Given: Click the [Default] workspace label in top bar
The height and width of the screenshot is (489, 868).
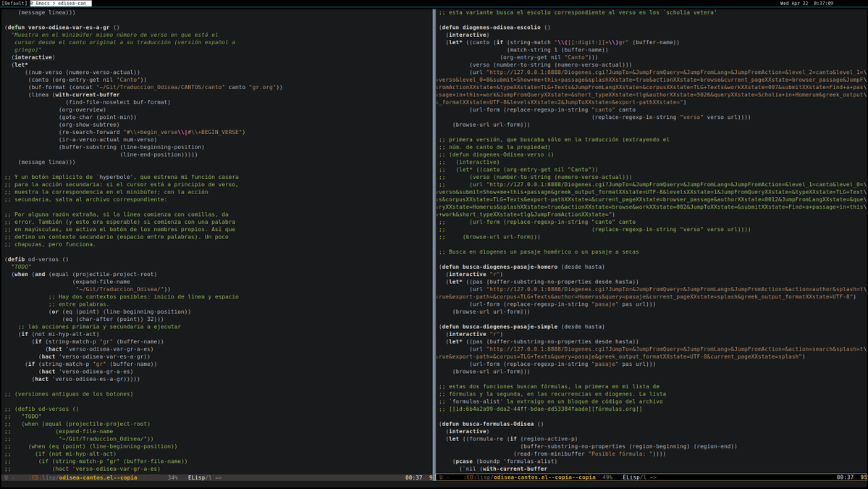Looking at the screenshot, I should [x=14, y=4].
